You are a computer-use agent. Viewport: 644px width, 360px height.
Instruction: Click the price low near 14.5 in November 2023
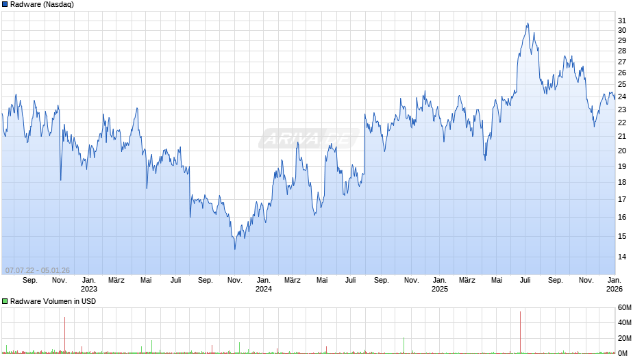pos(235,248)
